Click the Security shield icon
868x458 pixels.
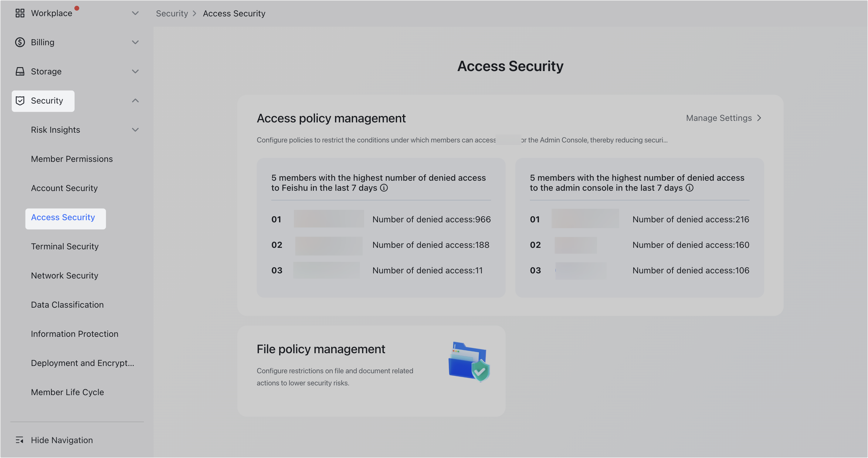coord(20,101)
